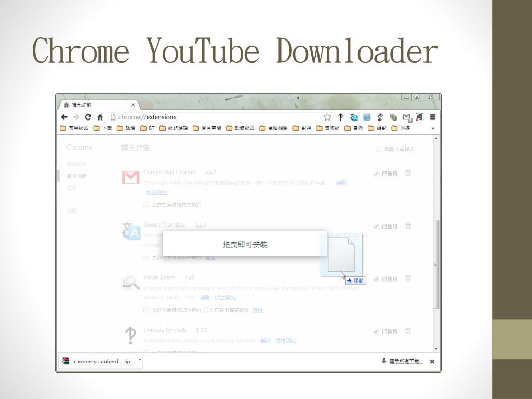Click the Hover Zoom magnifier icon in list
The width and height of the screenshot is (532, 399).
click(130, 283)
